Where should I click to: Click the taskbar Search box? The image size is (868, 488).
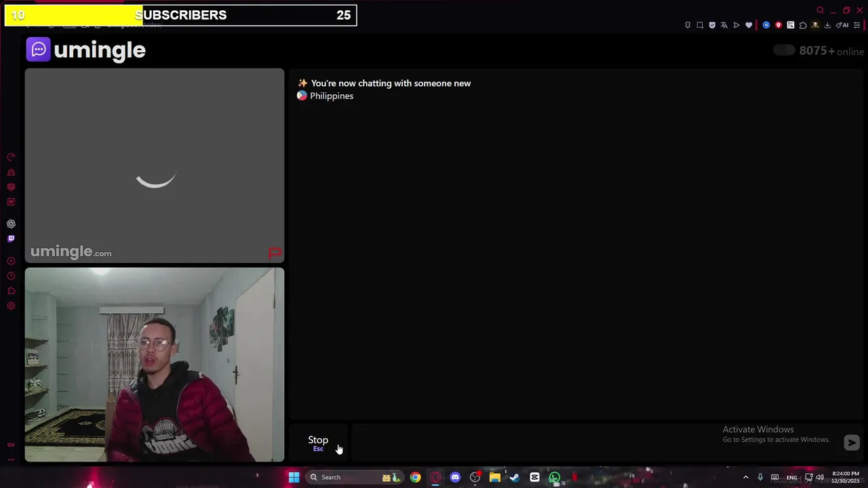pos(353,477)
